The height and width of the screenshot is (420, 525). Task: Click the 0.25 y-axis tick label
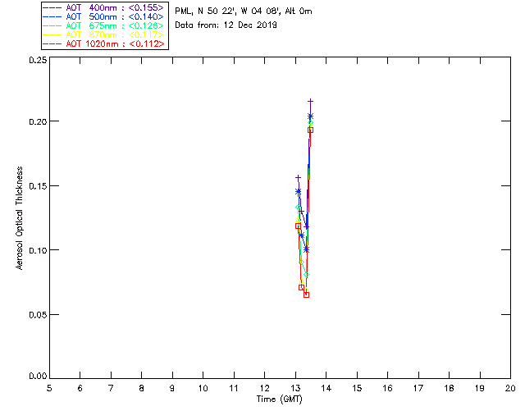(x=38, y=60)
